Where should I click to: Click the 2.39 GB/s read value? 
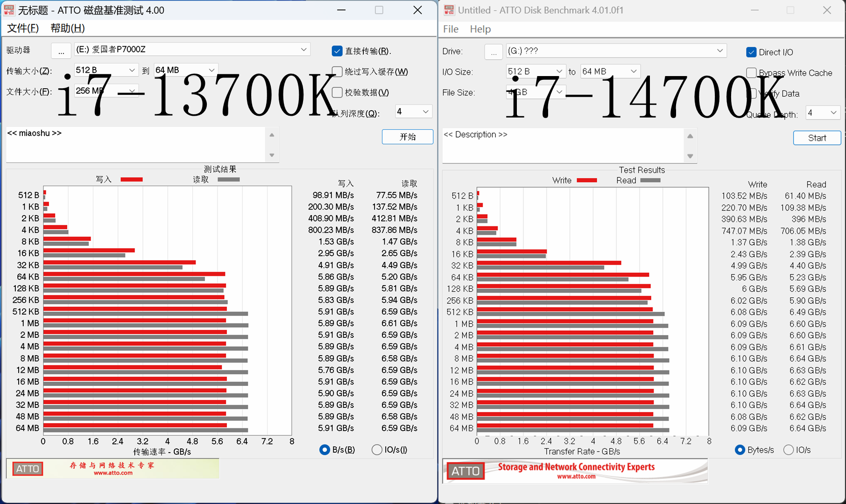click(808, 254)
